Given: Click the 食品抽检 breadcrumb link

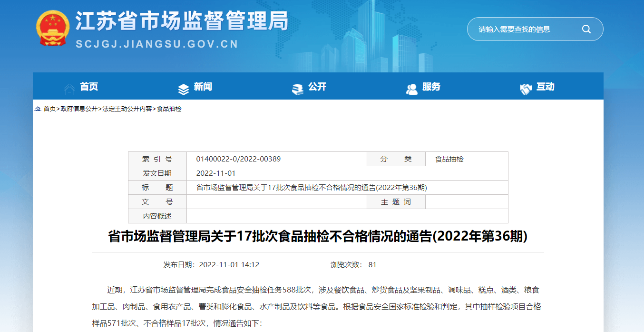Looking at the screenshot, I should point(169,109).
